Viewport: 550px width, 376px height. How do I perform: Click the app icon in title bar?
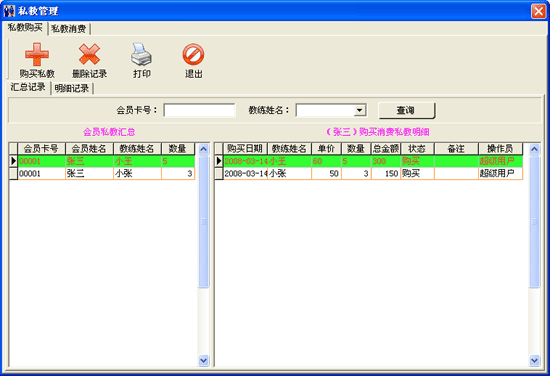tap(9, 11)
